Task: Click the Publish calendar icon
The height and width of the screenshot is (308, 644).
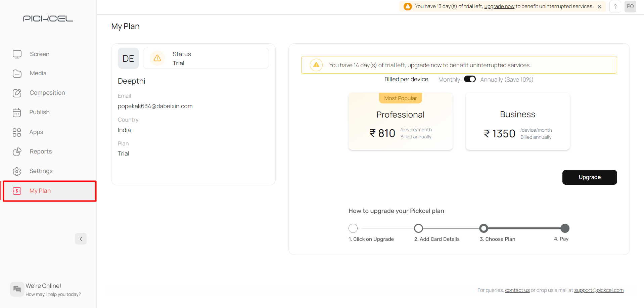Action: (x=17, y=113)
